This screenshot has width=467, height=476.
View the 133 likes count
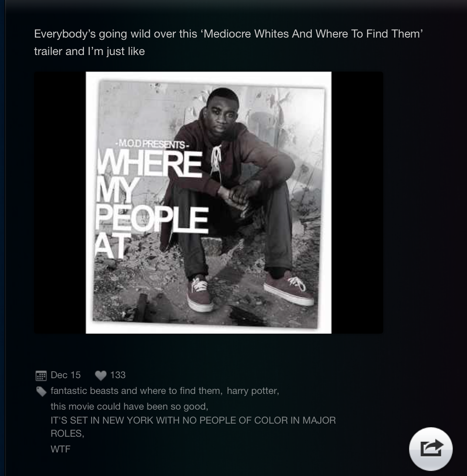(118, 375)
